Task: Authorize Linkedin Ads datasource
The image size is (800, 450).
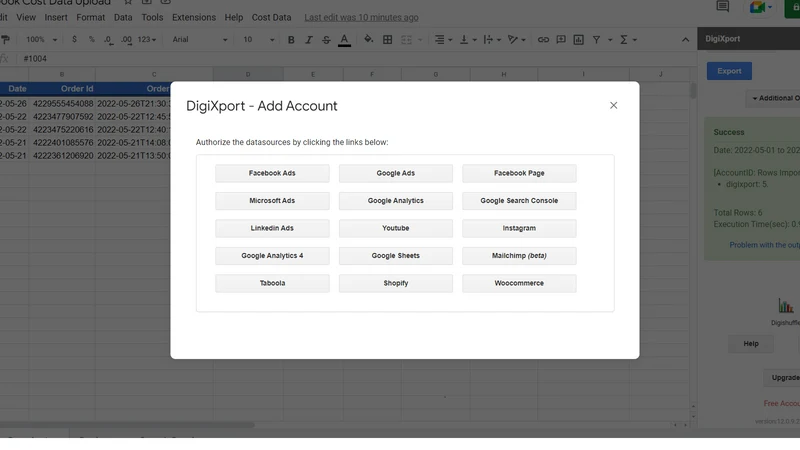Action: (x=272, y=228)
